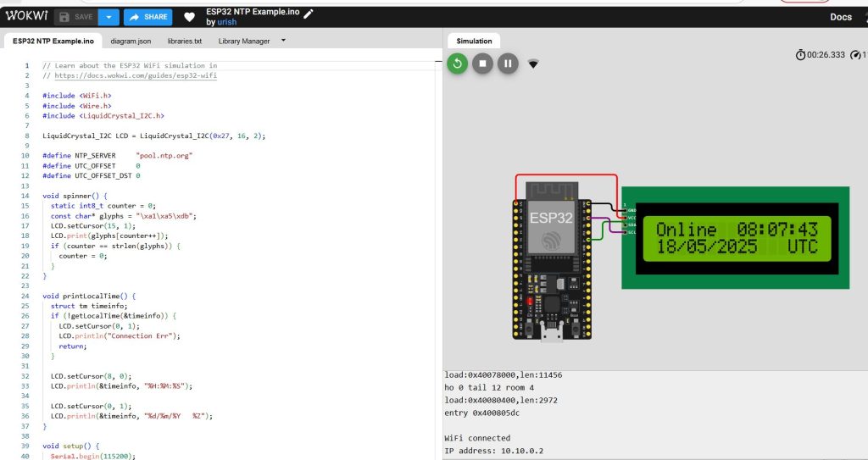Edit project name with the pencil icon

[309, 14]
